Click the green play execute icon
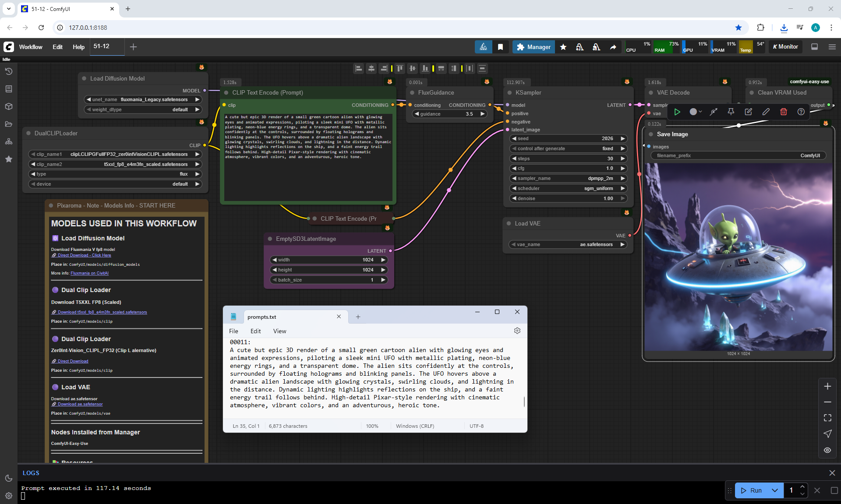841x504 pixels. (x=677, y=112)
